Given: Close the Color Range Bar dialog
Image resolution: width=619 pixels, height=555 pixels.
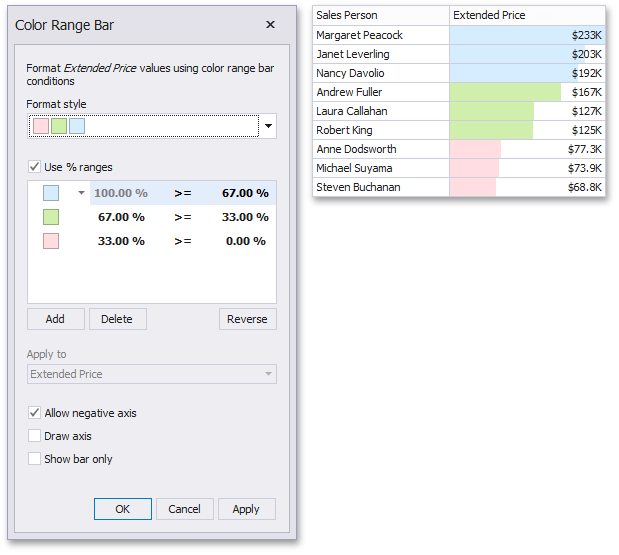Looking at the screenshot, I should click(x=270, y=25).
